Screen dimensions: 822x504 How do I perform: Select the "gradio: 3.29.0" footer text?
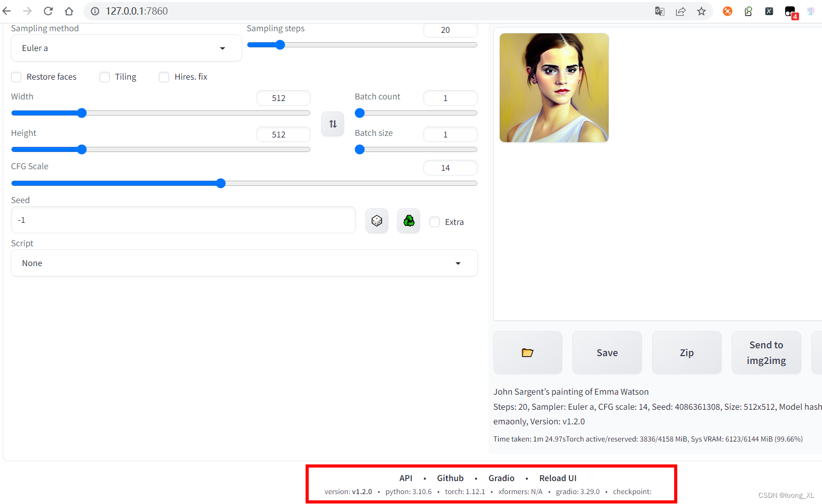point(578,492)
